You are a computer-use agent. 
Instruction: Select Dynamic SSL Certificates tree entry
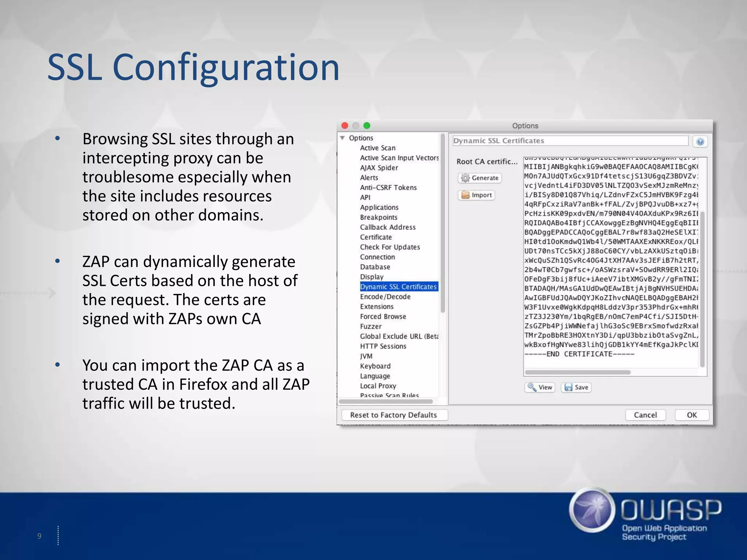pyautogui.click(x=398, y=287)
